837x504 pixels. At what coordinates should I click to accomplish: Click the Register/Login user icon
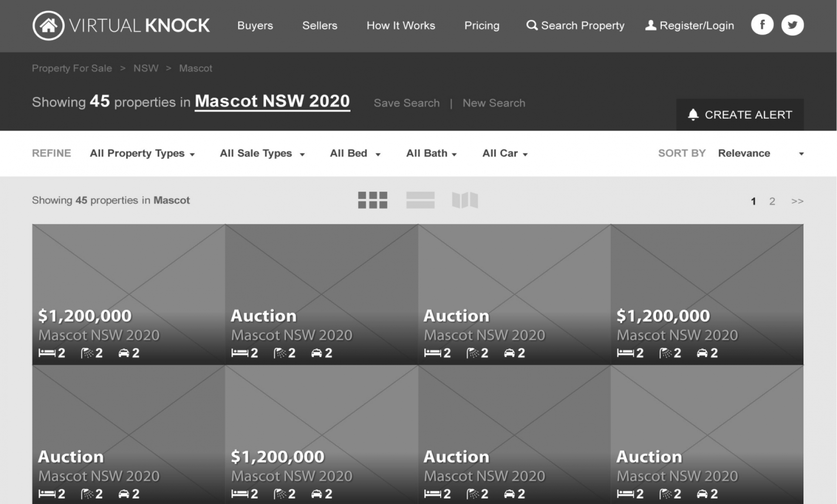[650, 25]
